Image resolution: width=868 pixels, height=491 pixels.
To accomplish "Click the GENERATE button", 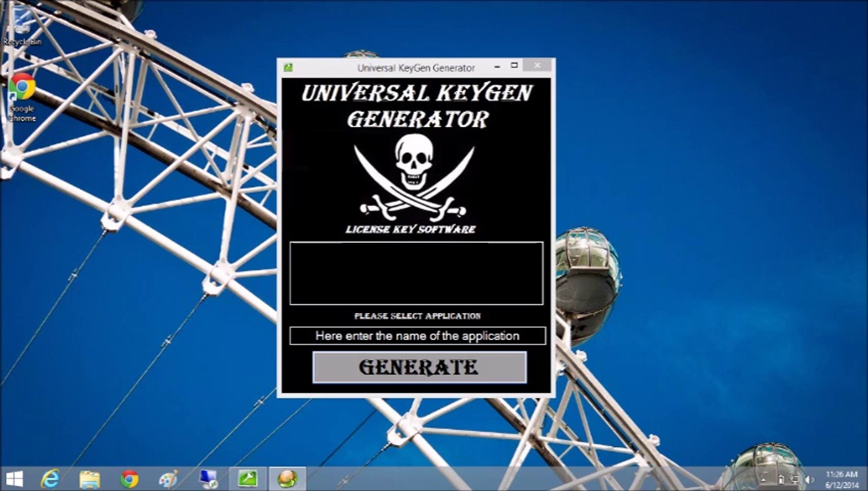I will pyautogui.click(x=419, y=367).
